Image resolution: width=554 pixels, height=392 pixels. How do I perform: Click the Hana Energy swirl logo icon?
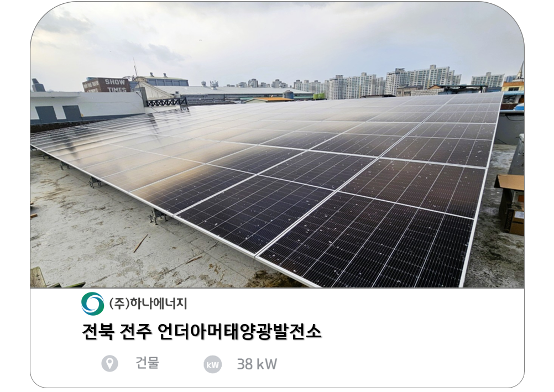(x=92, y=304)
